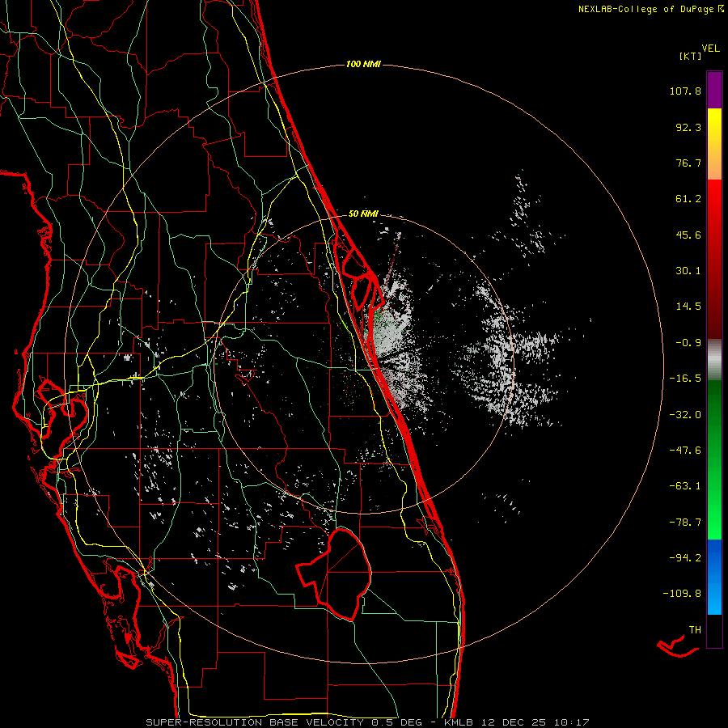Select the -78.7 value on velocity scale
This screenshot has height=728, width=728.
tap(685, 523)
